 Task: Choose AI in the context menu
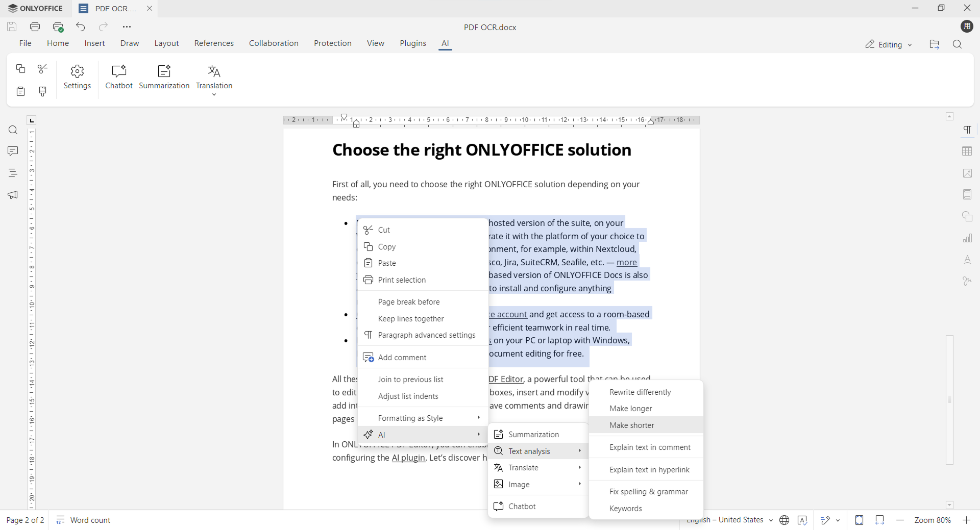423,435
